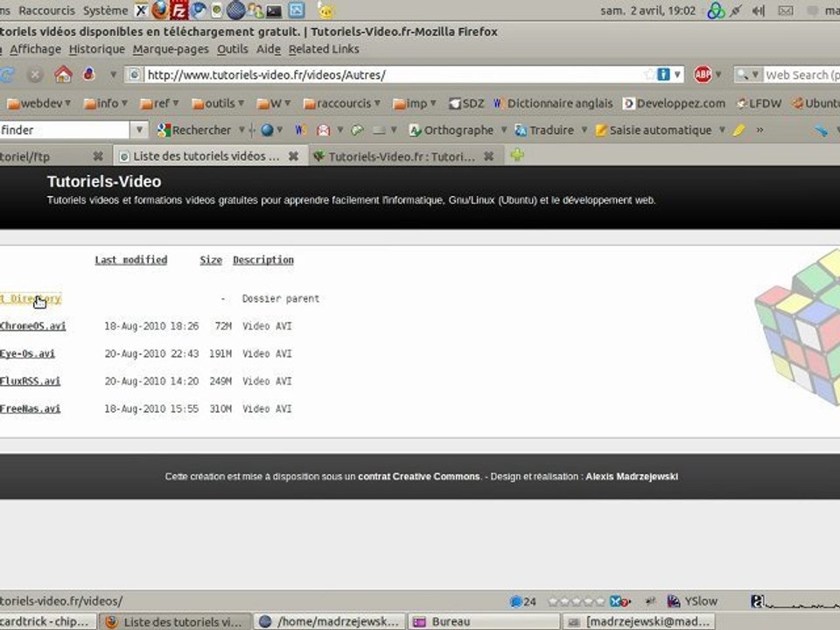Click the Stop loading button
The height and width of the screenshot is (630, 840).
pyautogui.click(x=35, y=75)
